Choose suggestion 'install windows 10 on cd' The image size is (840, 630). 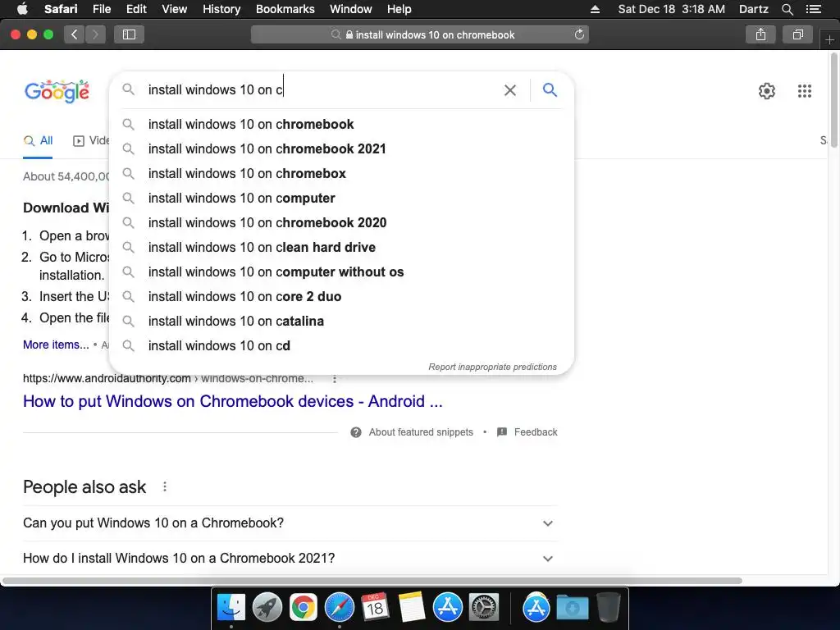[x=341, y=346]
